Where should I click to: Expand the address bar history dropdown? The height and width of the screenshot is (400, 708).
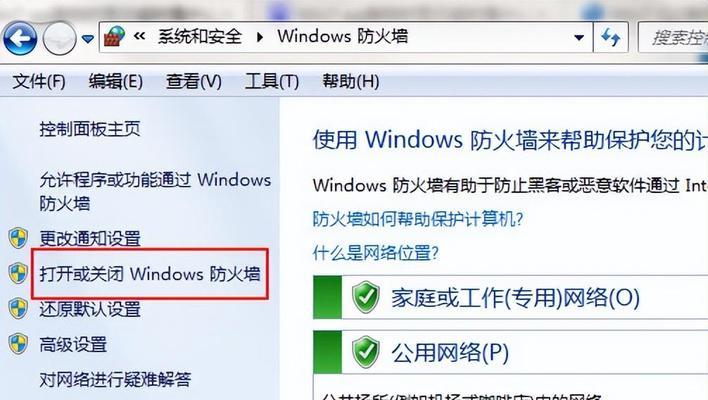pos(579,37)
